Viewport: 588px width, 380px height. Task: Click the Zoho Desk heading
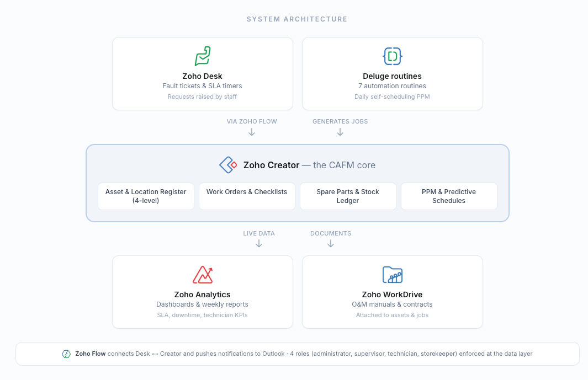click(x=202, y=76)
